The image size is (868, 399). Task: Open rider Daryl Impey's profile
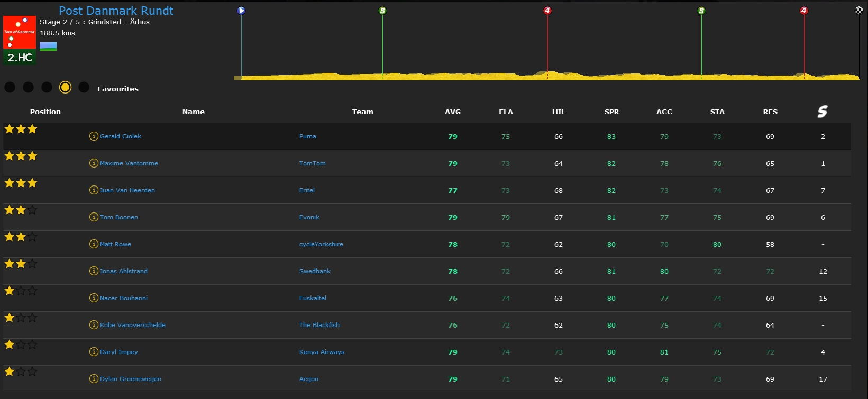119,352
